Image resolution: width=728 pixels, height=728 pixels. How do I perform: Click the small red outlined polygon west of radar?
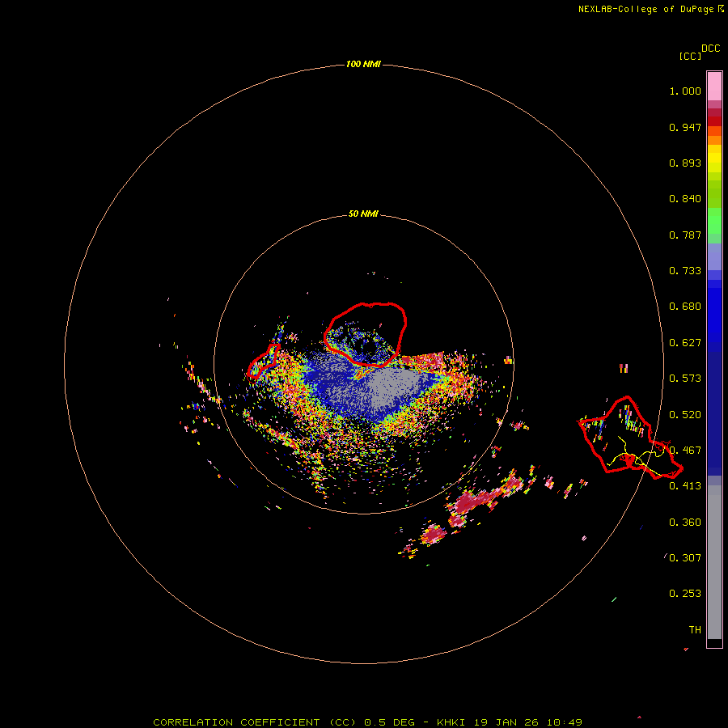264,362
